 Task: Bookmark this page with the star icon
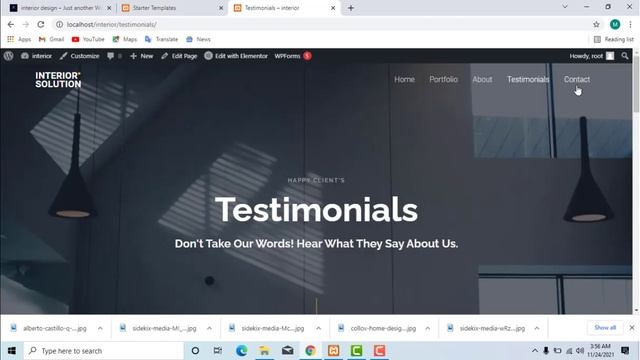(596, 24)
